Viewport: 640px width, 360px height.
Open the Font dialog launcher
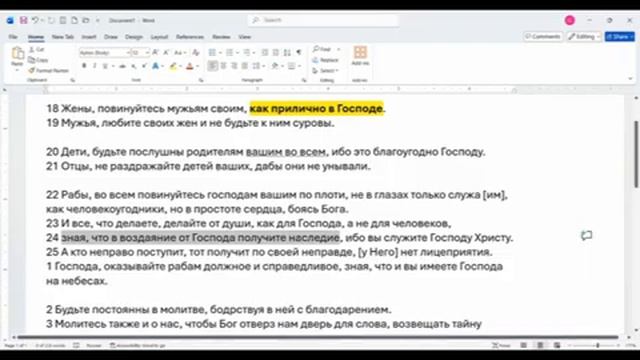(201, 80)
